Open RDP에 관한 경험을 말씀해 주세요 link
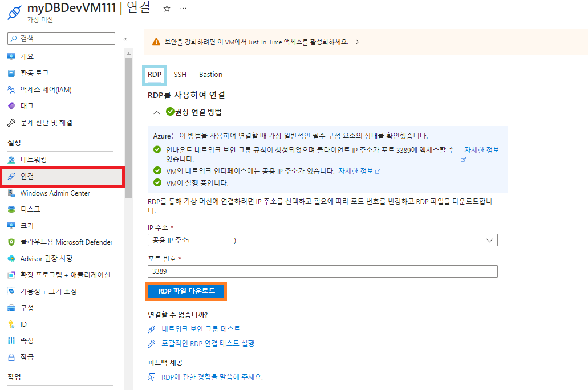This screenshot has width=588, height=390. pos(212,377)
